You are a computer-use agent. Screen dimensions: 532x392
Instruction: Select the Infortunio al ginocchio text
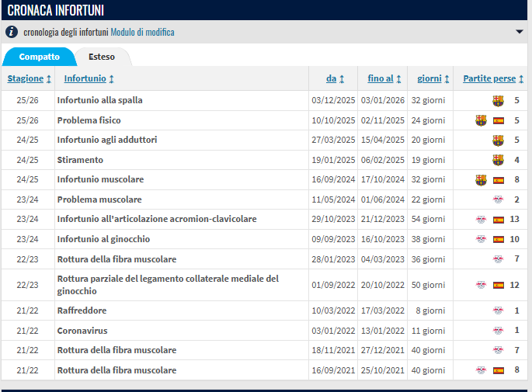(103, 239)
